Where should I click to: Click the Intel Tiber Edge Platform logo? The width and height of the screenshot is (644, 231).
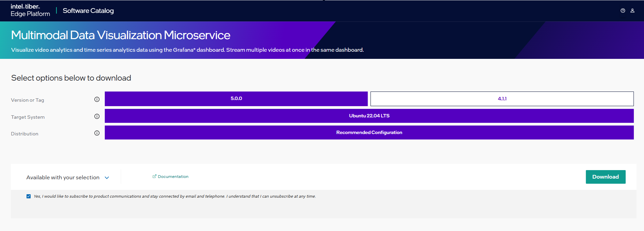pyautogui.click(x=30, y=10)
